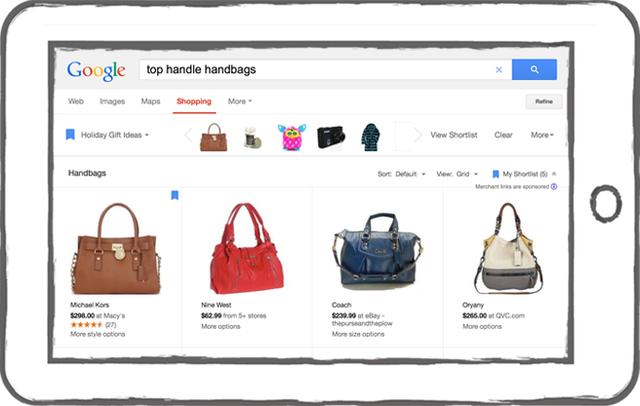Click the sponsored merchant links info icon
The image size is (640, 406).
[554, 186]
